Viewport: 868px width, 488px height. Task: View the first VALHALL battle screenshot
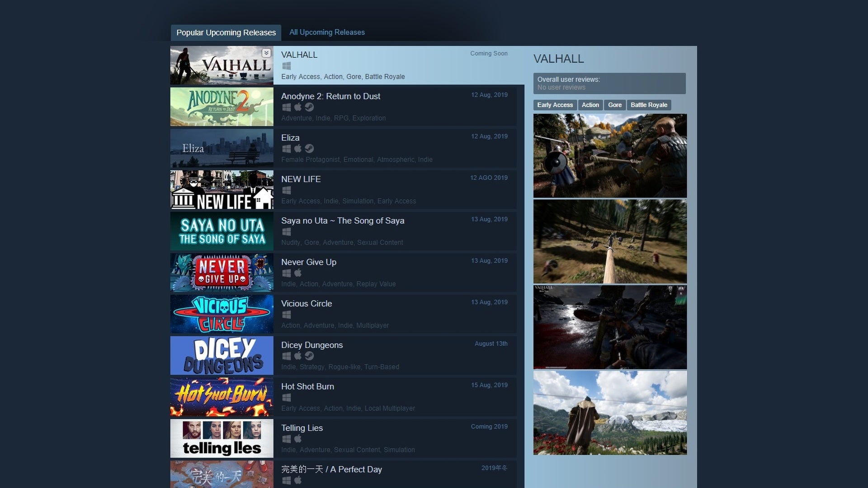(x=610, y=155)
